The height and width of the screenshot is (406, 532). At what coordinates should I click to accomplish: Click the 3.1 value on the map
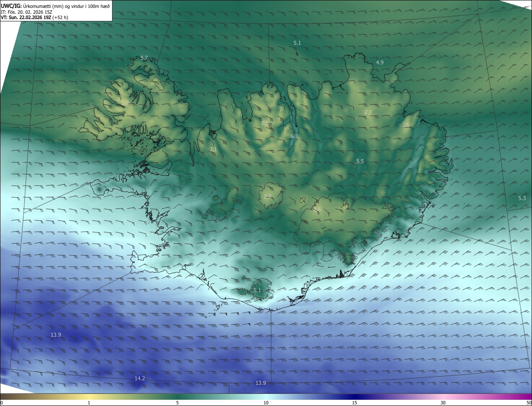[x=213, y=149]
